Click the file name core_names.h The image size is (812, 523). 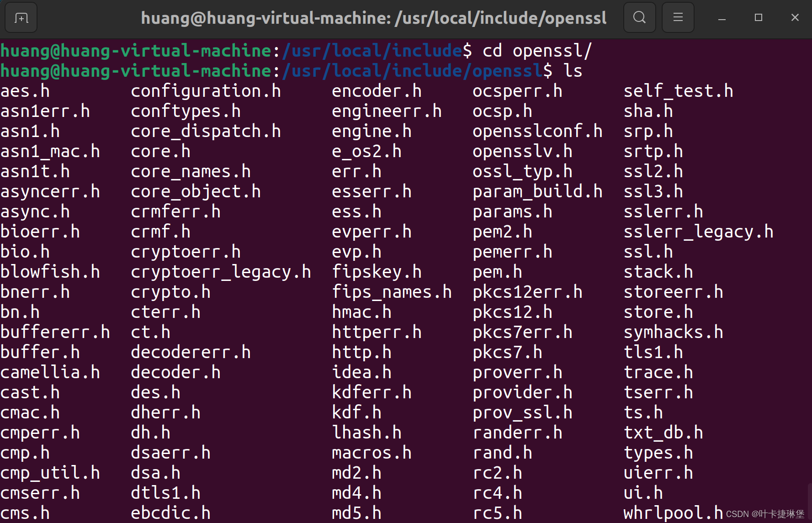(x=191, y=171)
